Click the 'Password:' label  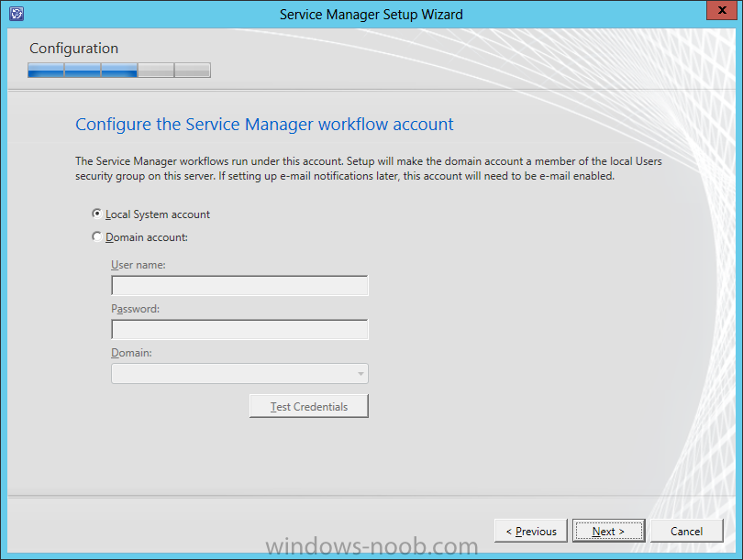click(136, 309)
